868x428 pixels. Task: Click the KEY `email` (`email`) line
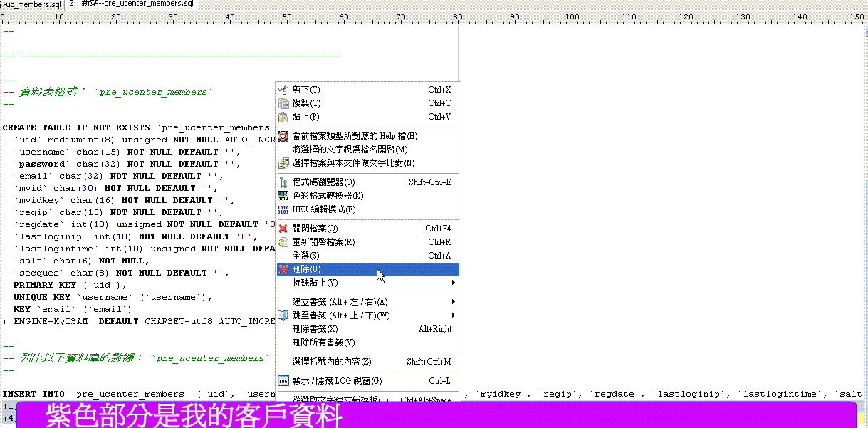click(x=73, y=309)
